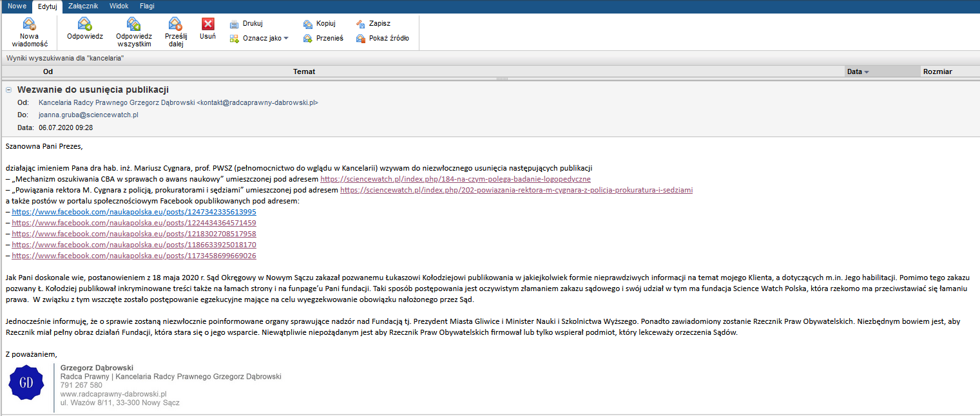Switch to the Załącznik tab

click(x=83, y=6)
